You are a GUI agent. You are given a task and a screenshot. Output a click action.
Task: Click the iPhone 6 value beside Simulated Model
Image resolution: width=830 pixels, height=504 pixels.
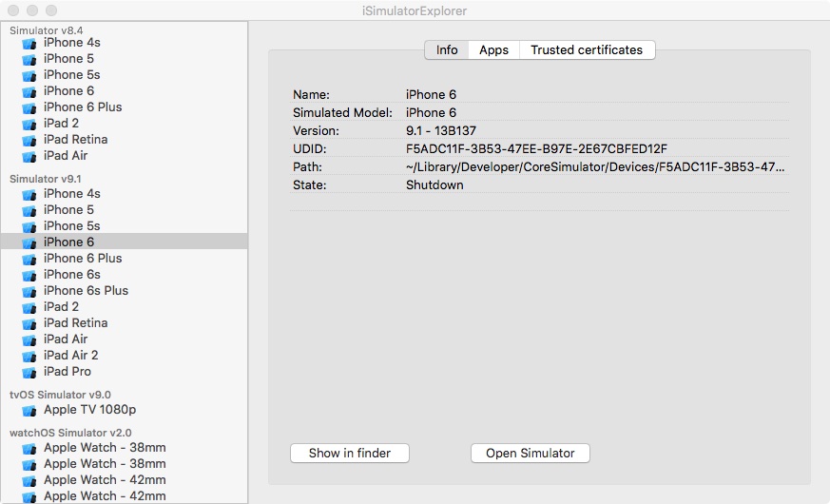coord(431,113)
